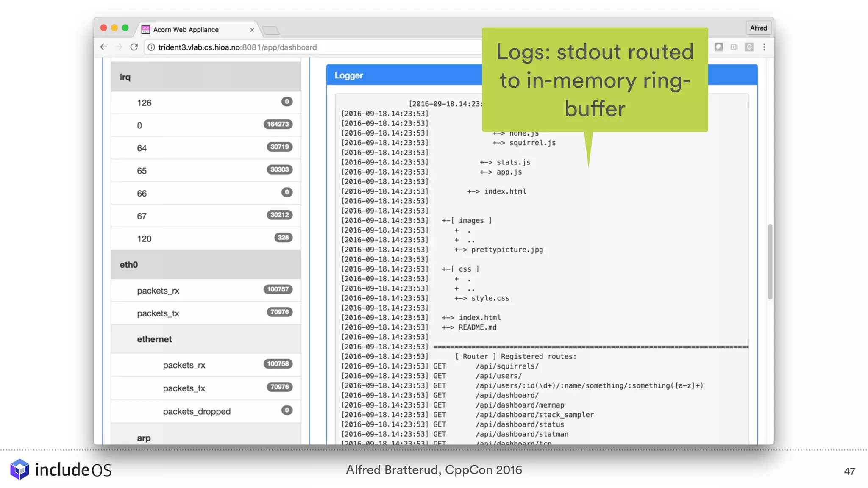The width and height of the screenshot is (868, 488).
Task: Click the Alfred profile button
Action: click(758, 28)
